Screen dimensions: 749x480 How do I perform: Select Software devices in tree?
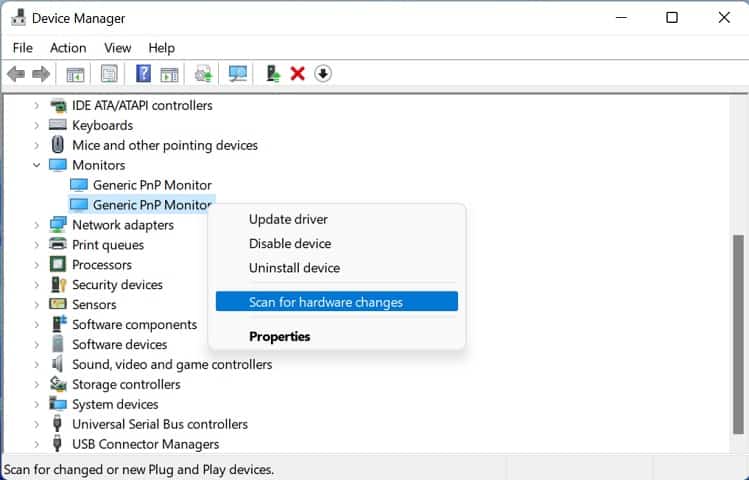[119, 344]
